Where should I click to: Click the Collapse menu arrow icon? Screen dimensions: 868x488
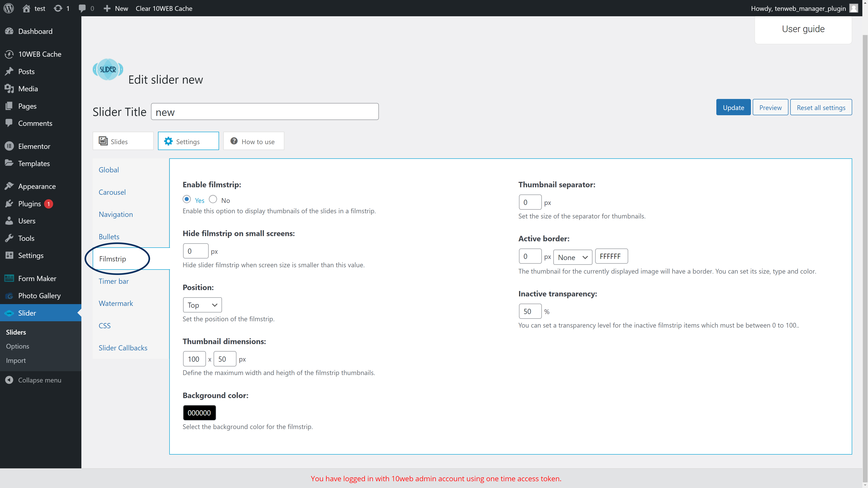[9, 380]
